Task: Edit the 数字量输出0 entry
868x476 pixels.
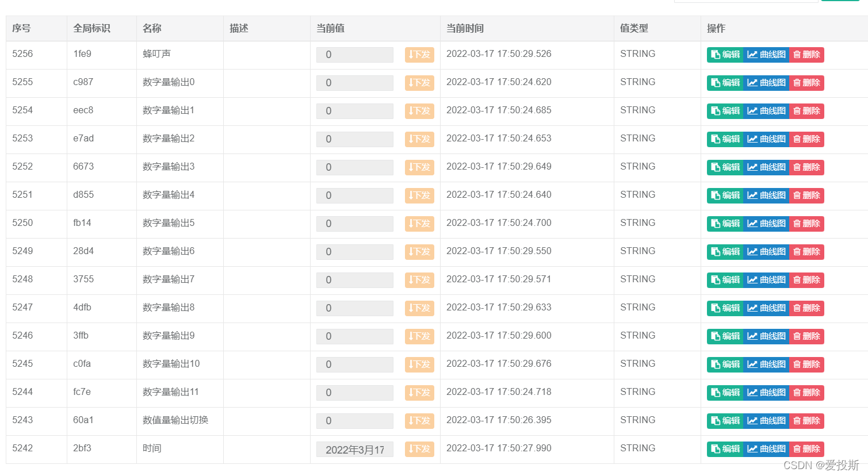Action: click(x=725, y=83)
